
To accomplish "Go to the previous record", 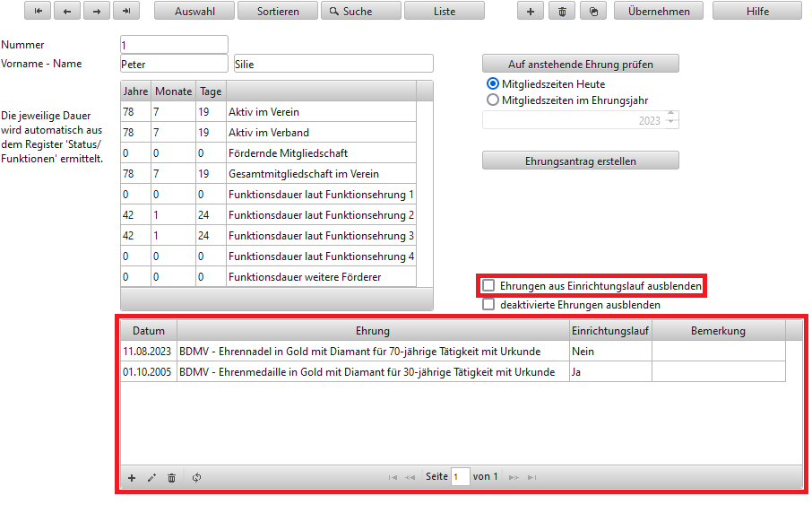I will pyautogui.click(x=67, y=12).
